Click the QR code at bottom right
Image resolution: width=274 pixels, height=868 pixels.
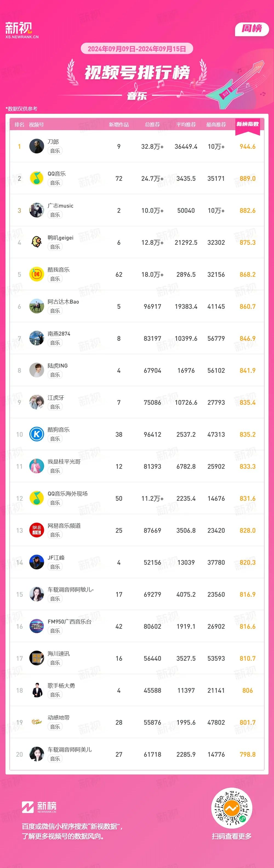pyautogui.click(x=232, y=808)
